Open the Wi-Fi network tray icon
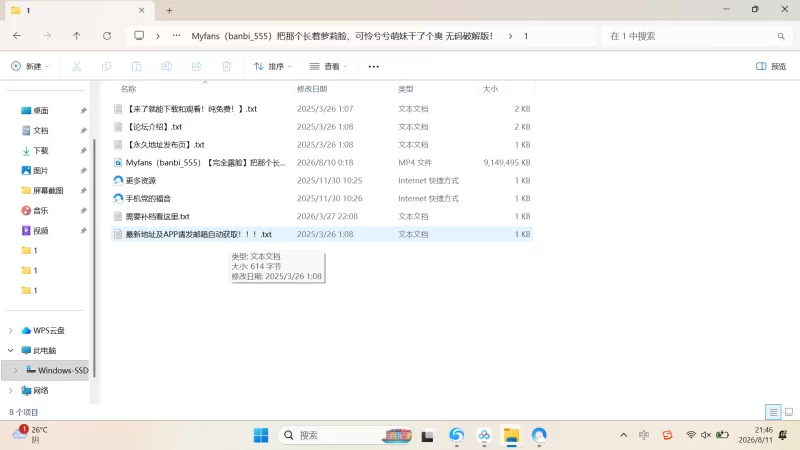 point(691,435)
